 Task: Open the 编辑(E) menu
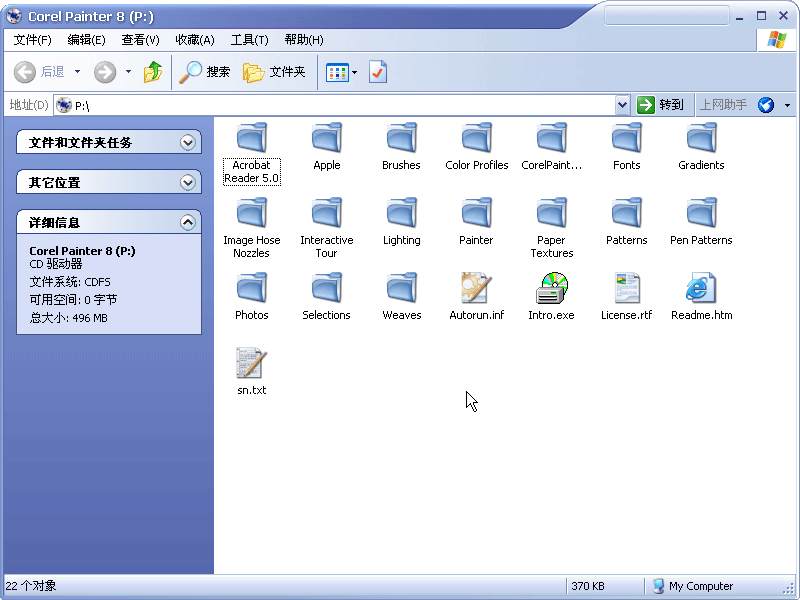[86, 40]
